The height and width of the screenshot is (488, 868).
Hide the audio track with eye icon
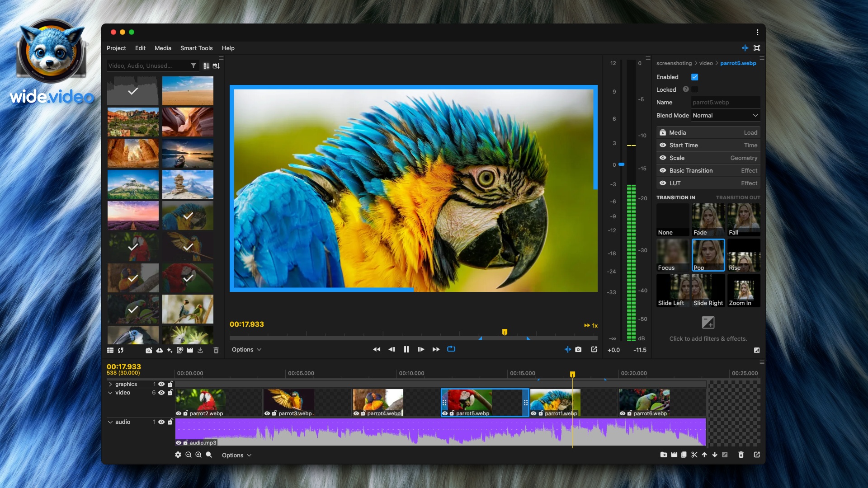pos(161,422)
